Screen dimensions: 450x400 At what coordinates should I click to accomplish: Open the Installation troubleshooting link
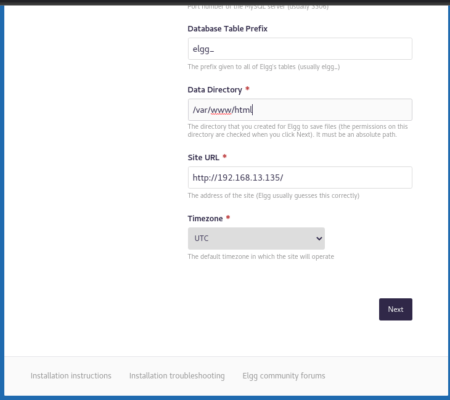(177, 376)
